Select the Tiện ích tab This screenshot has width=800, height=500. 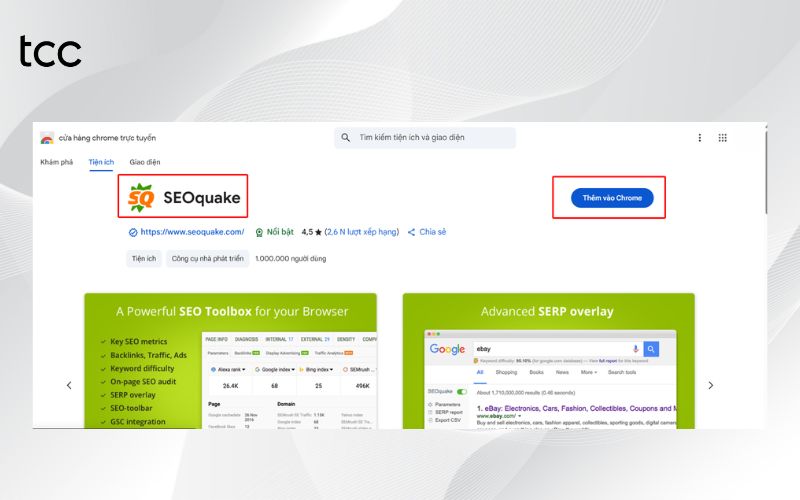(101, 162)
